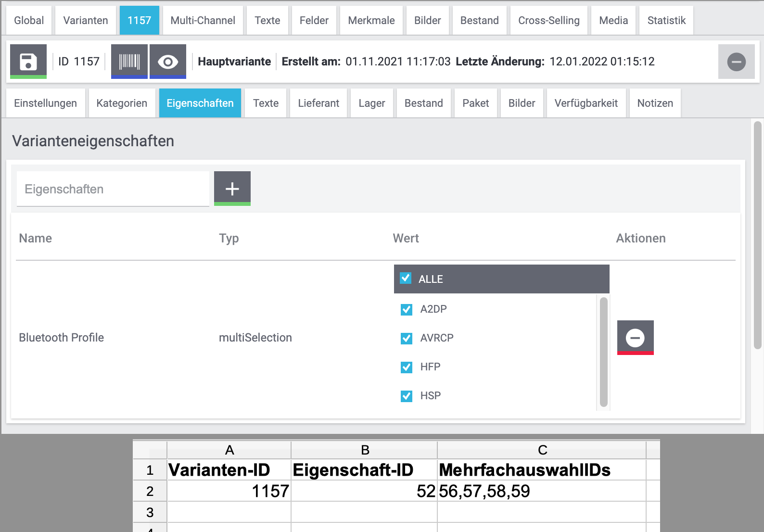Remove the Bluetooth Profile property row

tap(635, 338)
